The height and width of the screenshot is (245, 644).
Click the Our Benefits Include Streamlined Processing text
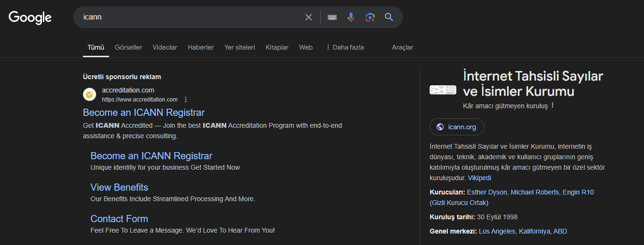coord(173,199)
